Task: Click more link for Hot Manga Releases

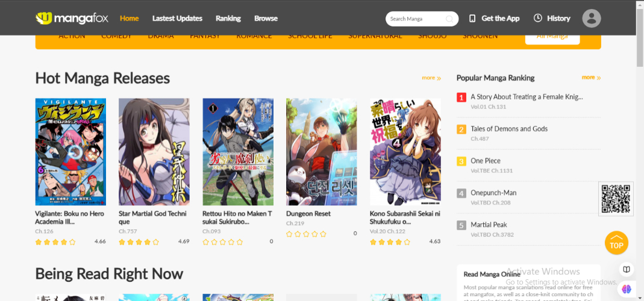Action: click(431, 78)
